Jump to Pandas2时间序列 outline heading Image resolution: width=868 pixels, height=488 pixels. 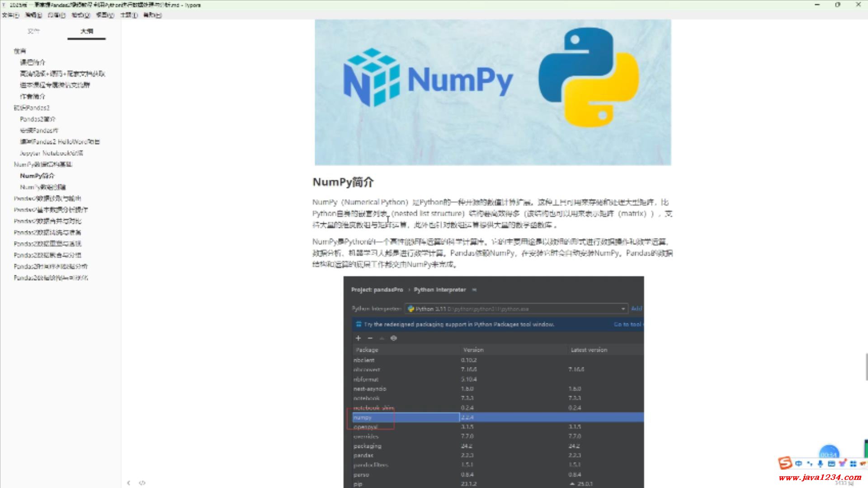pyautogui.click(x=51, y=266)
